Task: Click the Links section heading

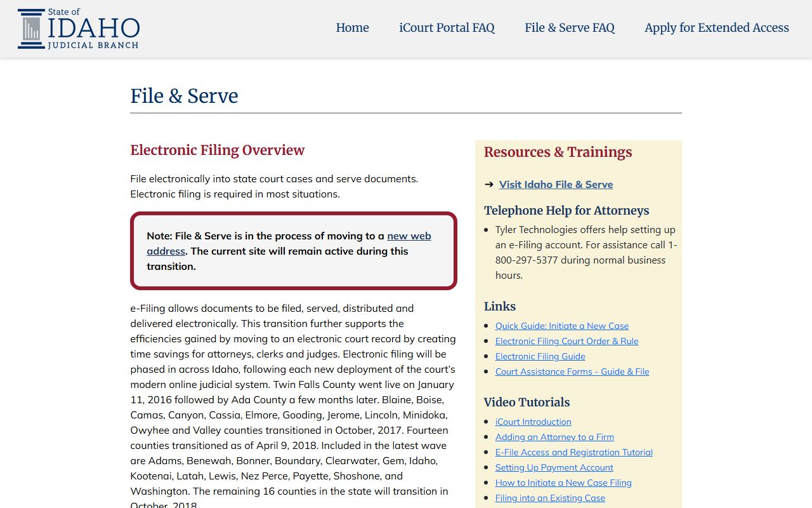Action: (x=500, y=306)
